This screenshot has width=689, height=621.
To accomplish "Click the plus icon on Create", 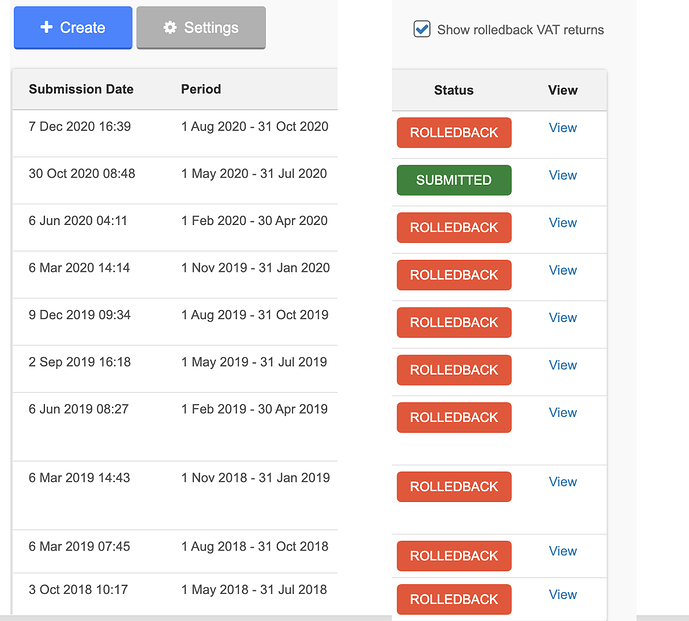I will pos(46,28).
